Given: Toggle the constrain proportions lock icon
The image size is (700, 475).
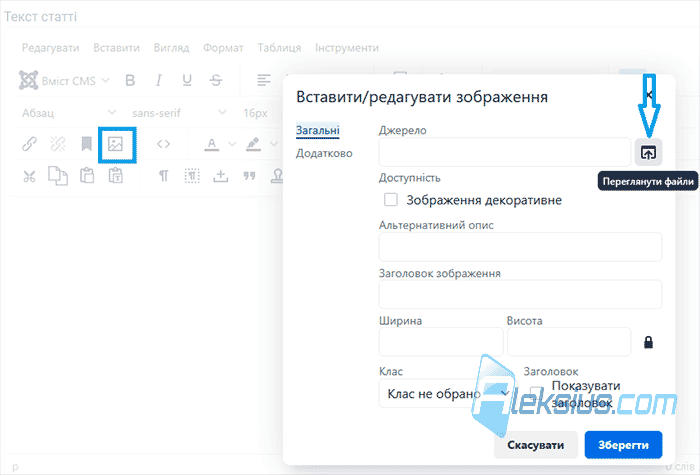Looking at the screenshot, I should coord(648,342).
